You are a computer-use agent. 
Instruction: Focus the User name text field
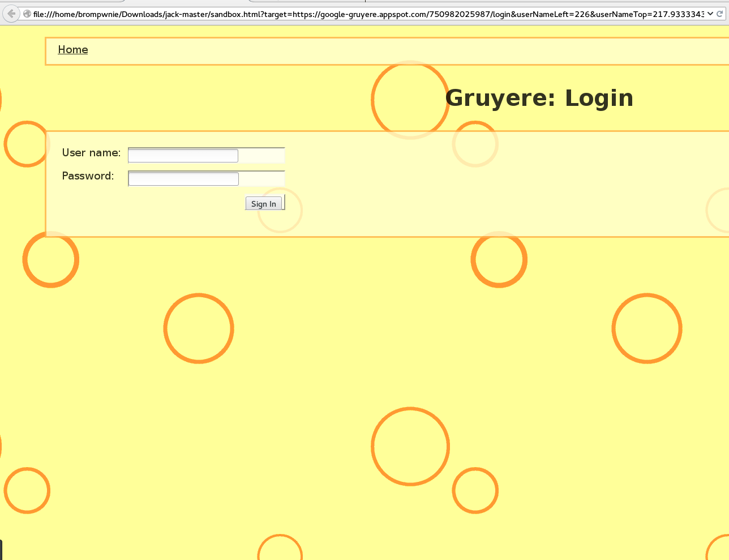183,156
